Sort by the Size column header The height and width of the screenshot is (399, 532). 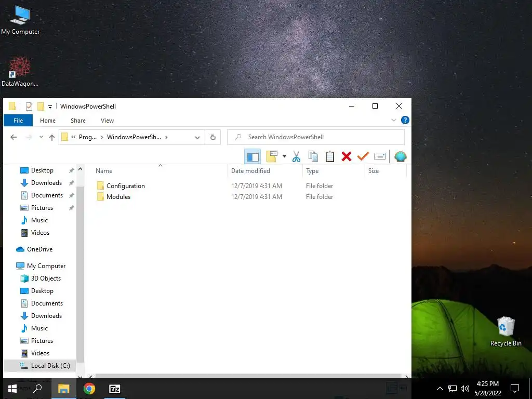point(373,170)
